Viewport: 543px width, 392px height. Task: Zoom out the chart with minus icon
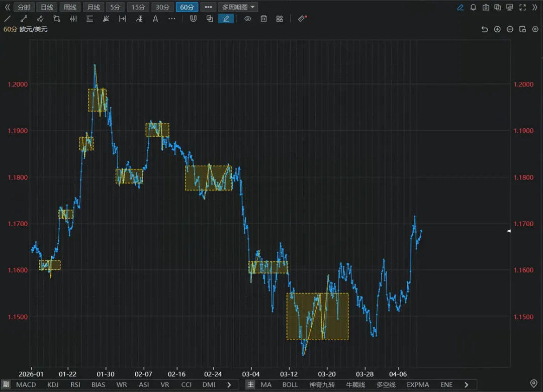click(x=510, y=30)
